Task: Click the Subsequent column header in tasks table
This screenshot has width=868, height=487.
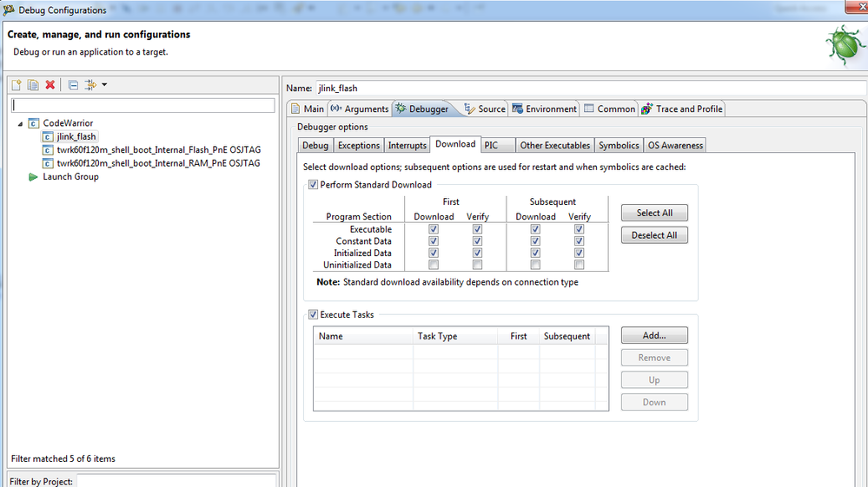Action: click(567, 336)
